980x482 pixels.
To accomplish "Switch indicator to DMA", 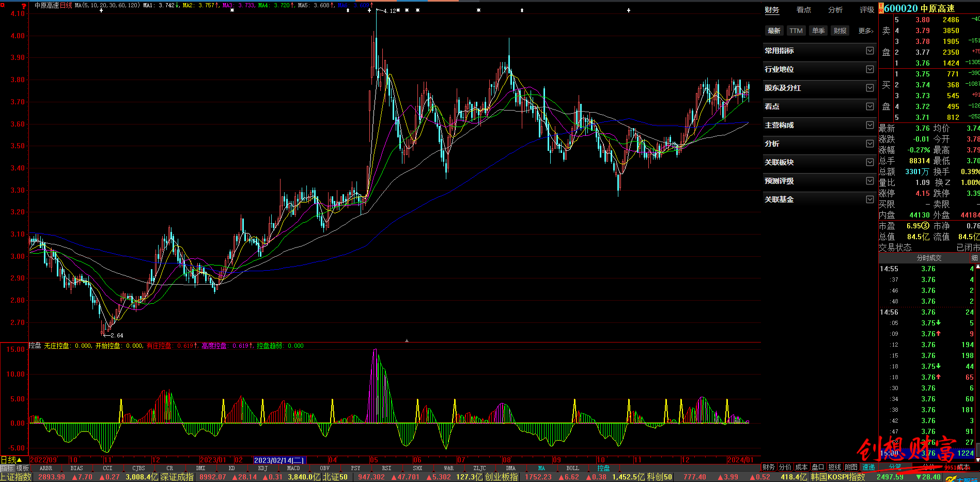I will tap(510, 468).
